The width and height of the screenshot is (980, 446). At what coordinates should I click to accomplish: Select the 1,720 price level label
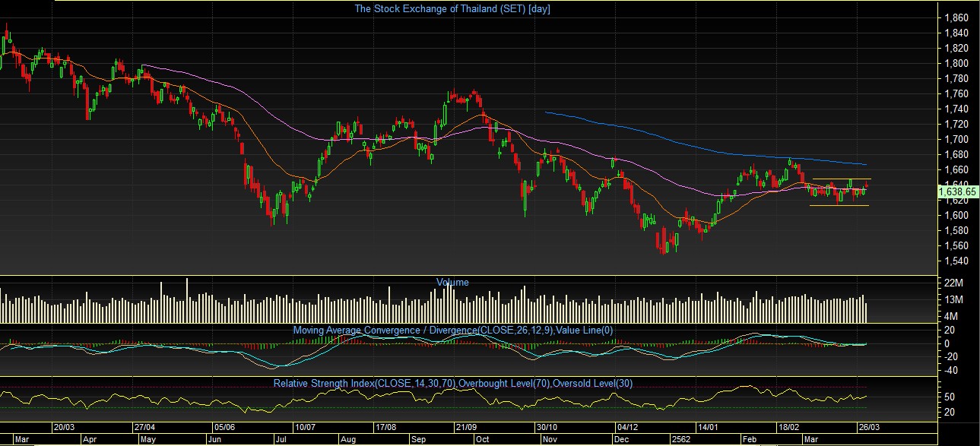click(x=955, y=124)
